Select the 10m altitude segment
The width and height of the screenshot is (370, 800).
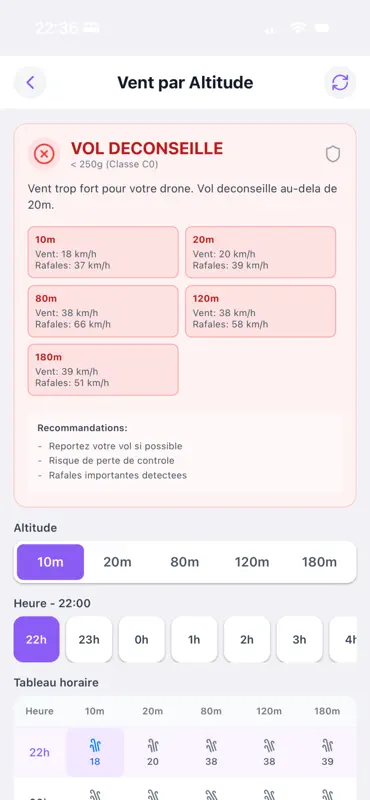tap(51, 562)
